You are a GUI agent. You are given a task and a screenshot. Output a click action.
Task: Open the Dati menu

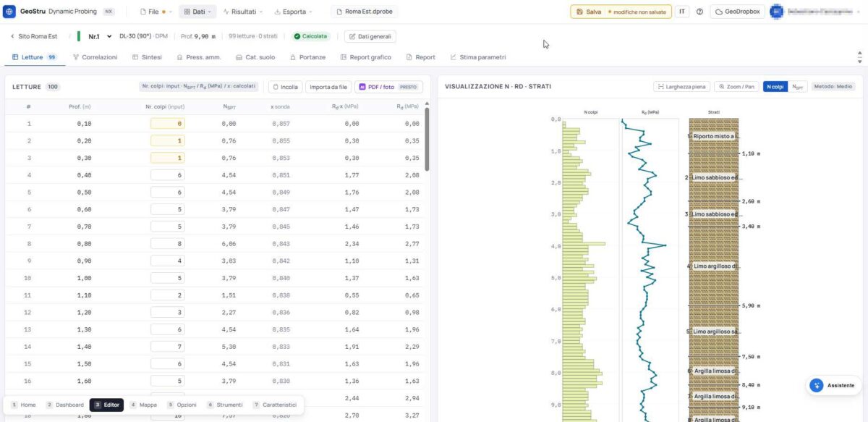point(197,12)
